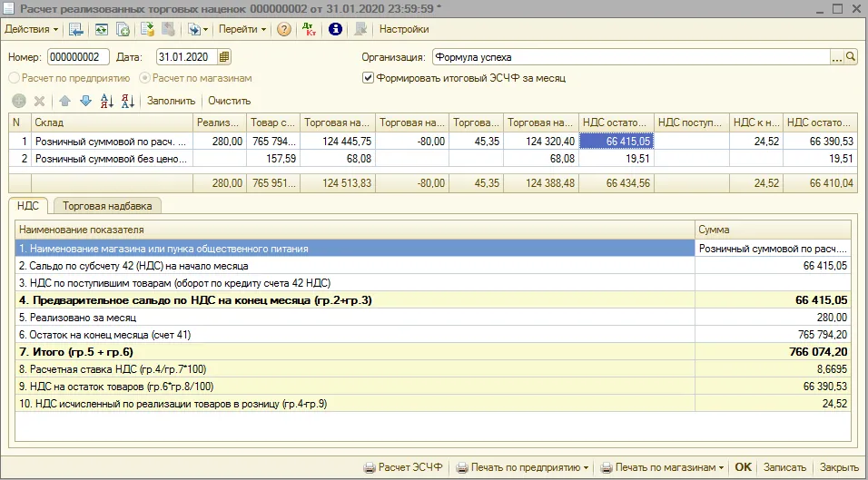Click the find-in-list icon after Действия
The width and height of the screenshot is (868, 480).
tap(76, 29)
